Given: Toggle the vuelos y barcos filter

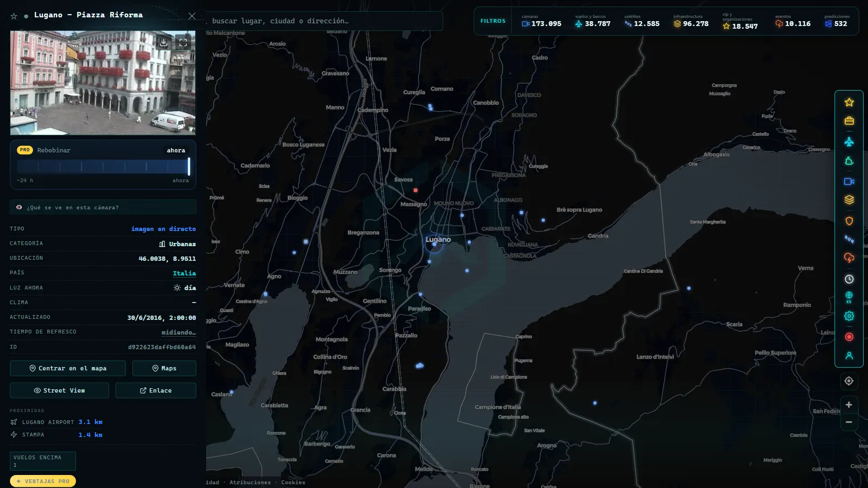Looking at the screenshot, I should tap(592, 21).
